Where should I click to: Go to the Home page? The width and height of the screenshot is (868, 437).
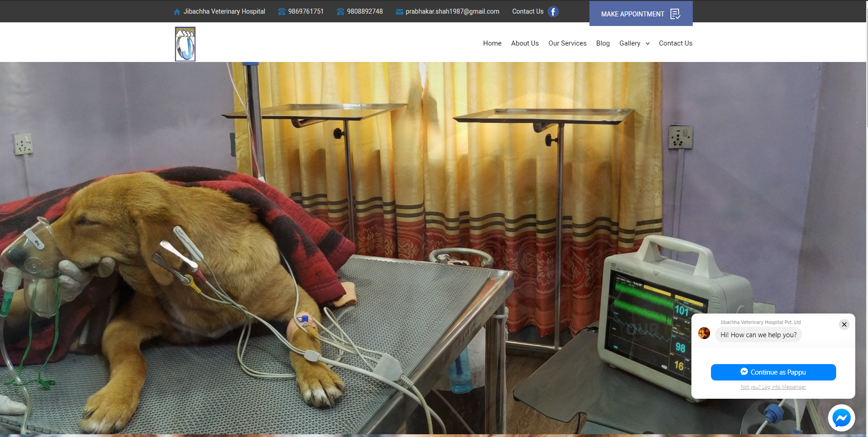coord(492,43)
